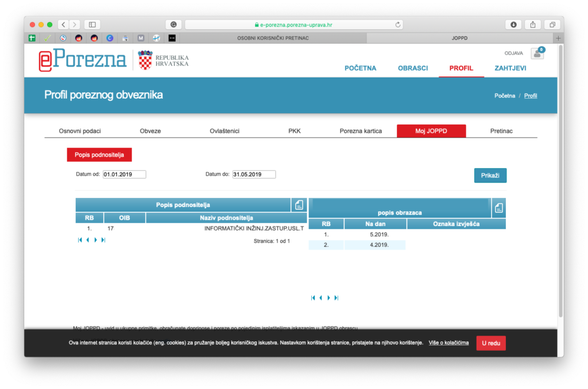Viewport: 588px width, 389px height.
Task: Click the export icon in Popis podnositelja header
Action: [x=299, y=205]
